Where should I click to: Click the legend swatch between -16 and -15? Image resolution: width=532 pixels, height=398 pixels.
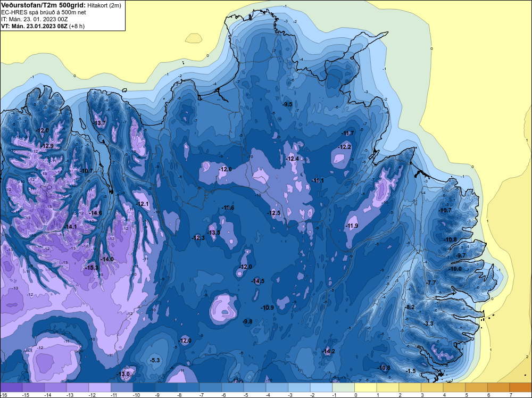tap(11, 387)
